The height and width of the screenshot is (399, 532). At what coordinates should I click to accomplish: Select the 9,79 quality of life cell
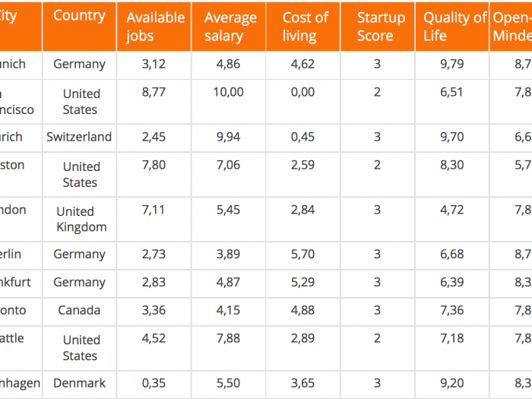(x=453, y=64)
